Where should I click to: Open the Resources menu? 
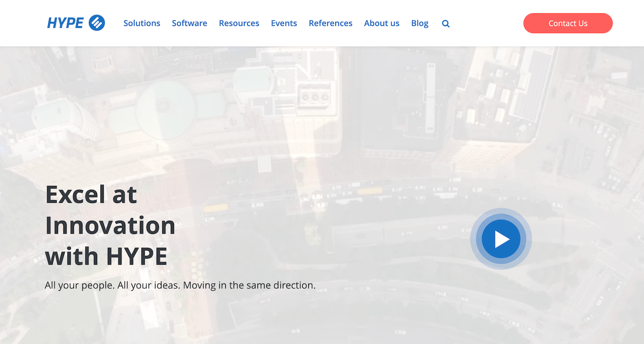(x=239, y=23)
